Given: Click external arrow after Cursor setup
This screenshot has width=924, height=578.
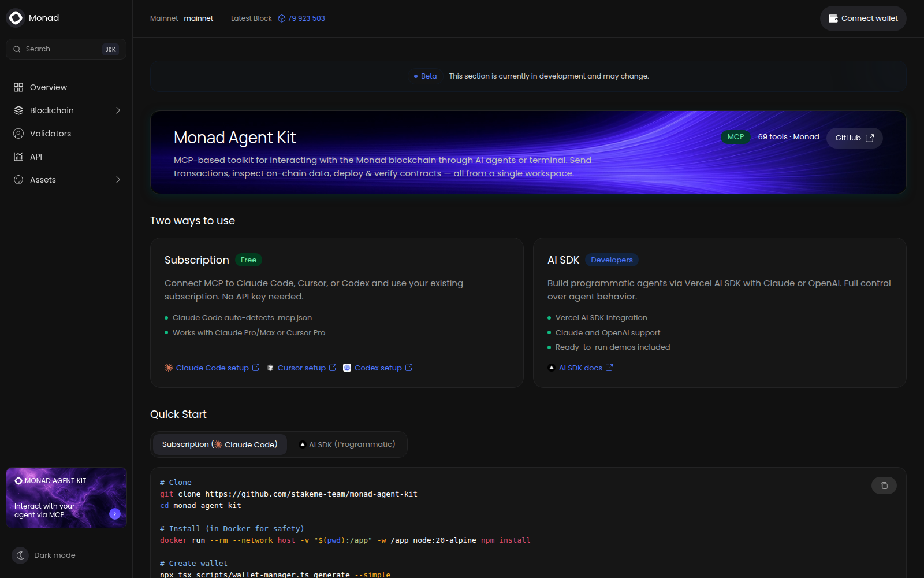Looking at the screenshot, I should [333, 368].
